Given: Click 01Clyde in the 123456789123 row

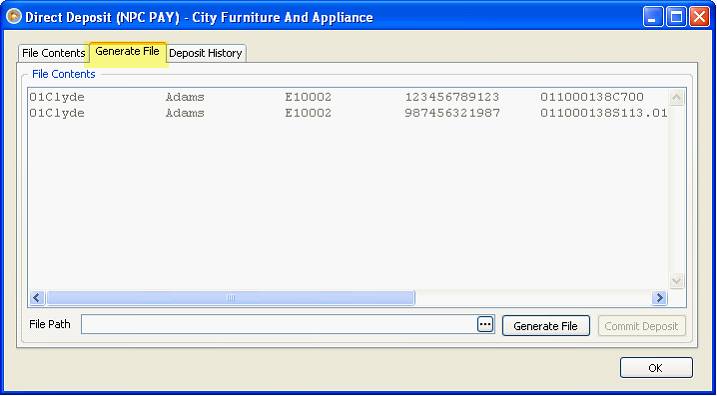Looking at the screenshot, I should 57,97.
